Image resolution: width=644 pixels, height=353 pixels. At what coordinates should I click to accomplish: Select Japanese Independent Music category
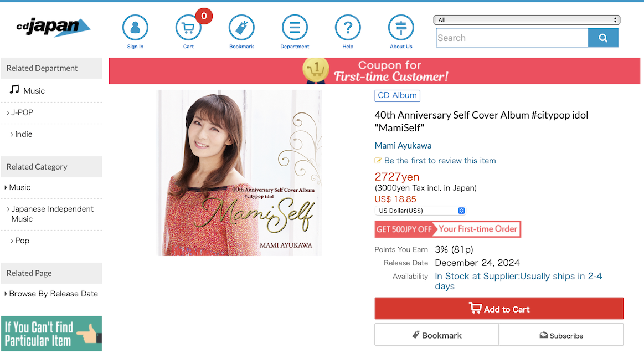tap(50, 214)
